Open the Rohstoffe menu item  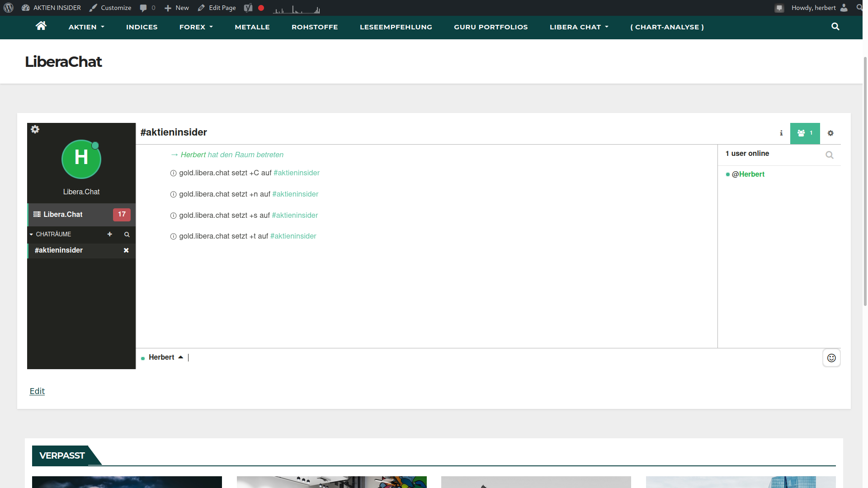point(315,27)
